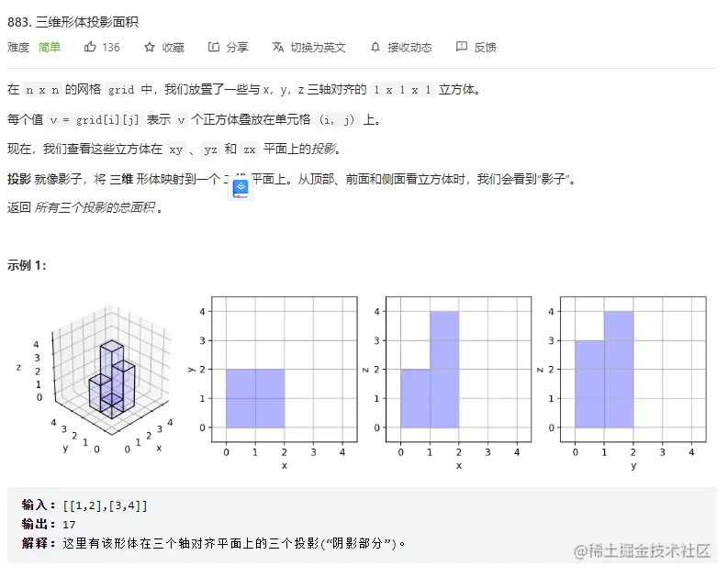Viewport: 728px width, 577px height.
Task: Click the star favorite icon
Action: [150, 47]
